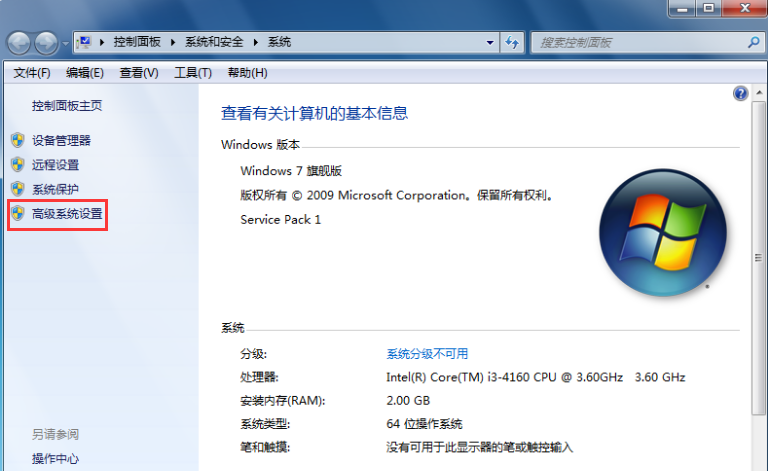This screenshot has height=471, width=768.
Task: Click the shield icon beside 设备管理器
Action: (17, 140)
